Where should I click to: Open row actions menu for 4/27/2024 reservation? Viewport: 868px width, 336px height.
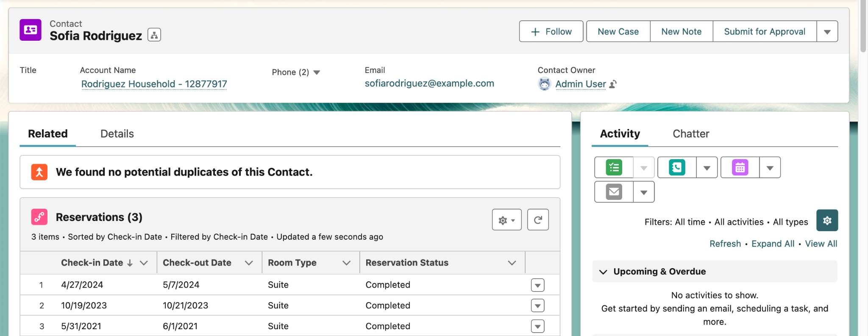click(537, 285)
